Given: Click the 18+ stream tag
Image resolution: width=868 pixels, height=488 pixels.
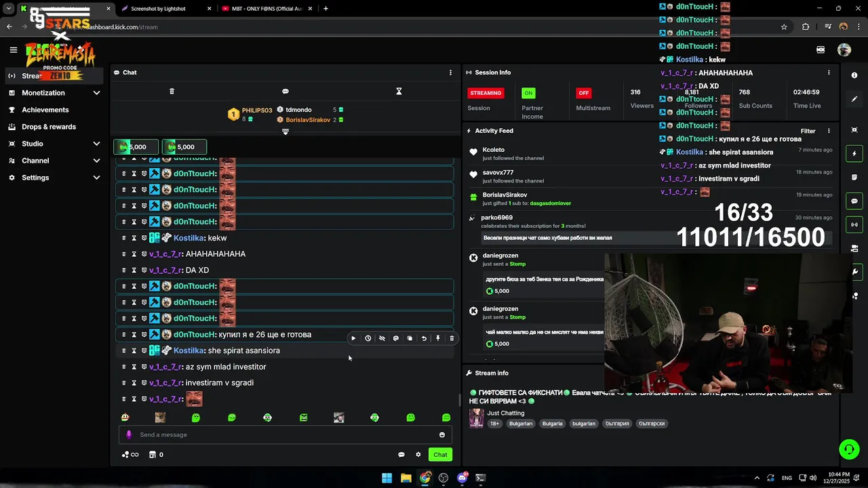Looking at the screenshot, I should click(494, 424).
